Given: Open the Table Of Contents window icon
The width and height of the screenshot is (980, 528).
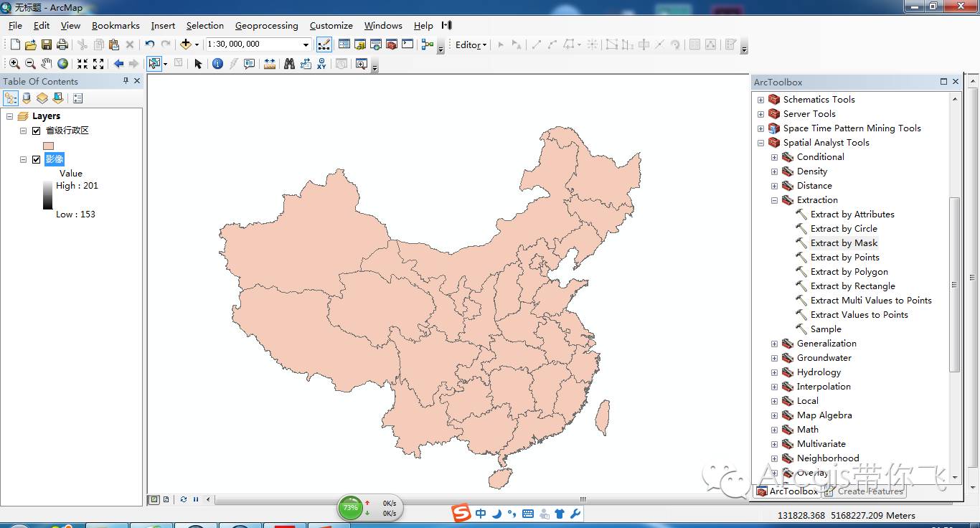Looking at the screenshot, I should [344, 44].
